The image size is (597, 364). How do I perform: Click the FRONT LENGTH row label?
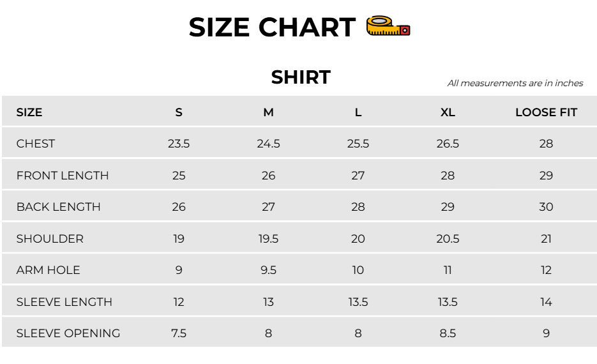63,176
